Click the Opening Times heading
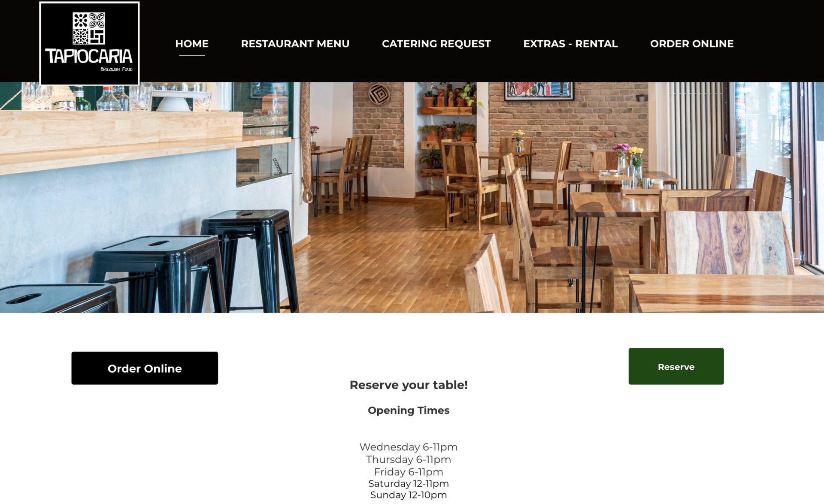 409,410
